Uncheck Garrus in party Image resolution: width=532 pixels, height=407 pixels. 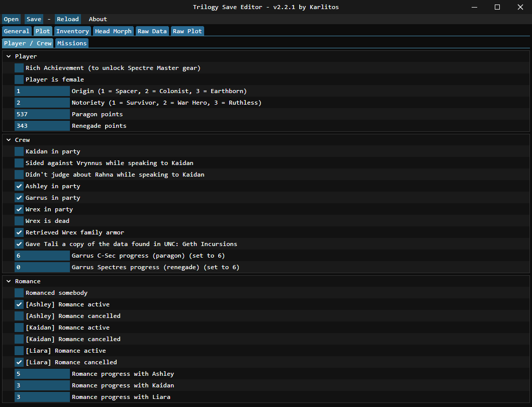(19, 198)
